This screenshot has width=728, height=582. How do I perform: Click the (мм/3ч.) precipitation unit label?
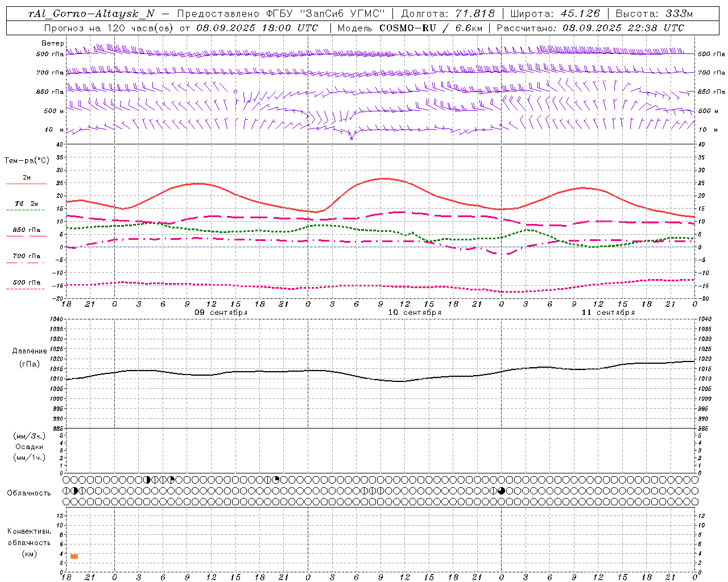pyautogui.click(x=30, y=436)
